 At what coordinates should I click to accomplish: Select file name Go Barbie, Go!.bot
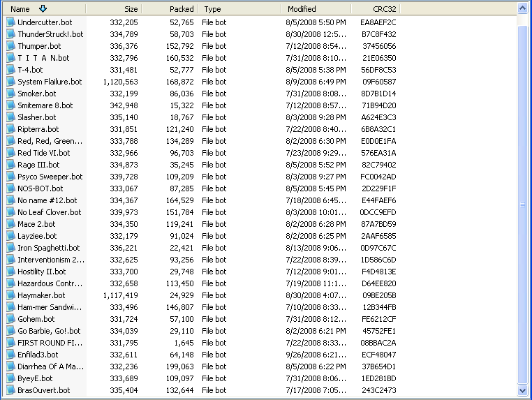pos(49,331)
